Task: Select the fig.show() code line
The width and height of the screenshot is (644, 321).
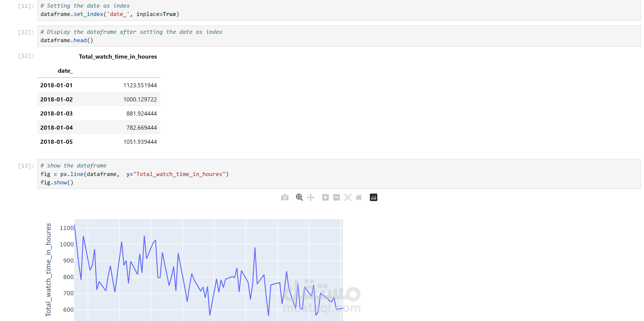Action: point(57,182)
